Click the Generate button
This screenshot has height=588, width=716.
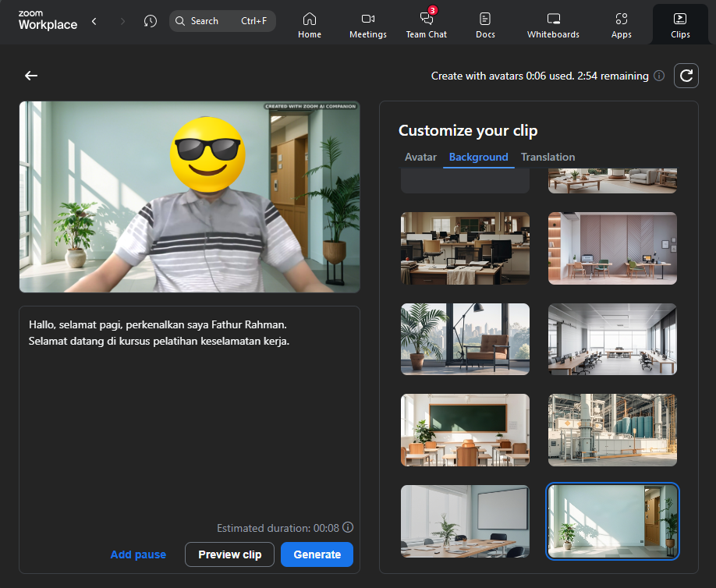pos(317,554)
